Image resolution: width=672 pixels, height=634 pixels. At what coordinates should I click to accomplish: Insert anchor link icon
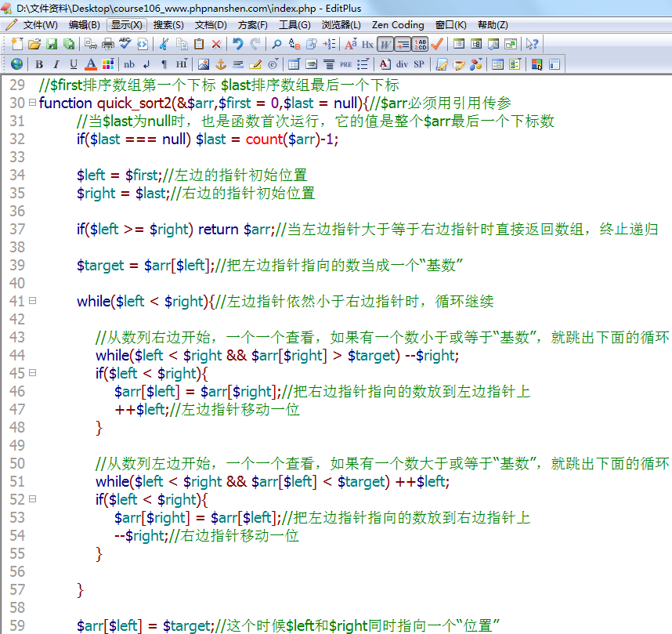tap(221, 64)
